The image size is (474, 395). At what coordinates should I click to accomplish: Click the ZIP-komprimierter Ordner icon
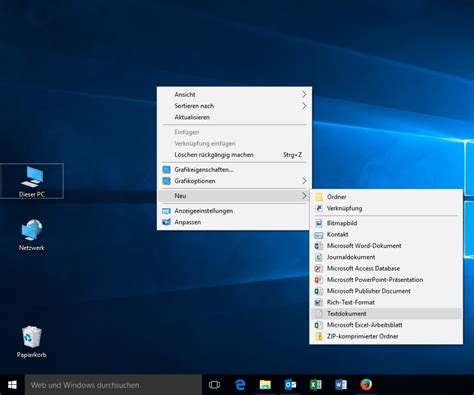tap(319, 336)
